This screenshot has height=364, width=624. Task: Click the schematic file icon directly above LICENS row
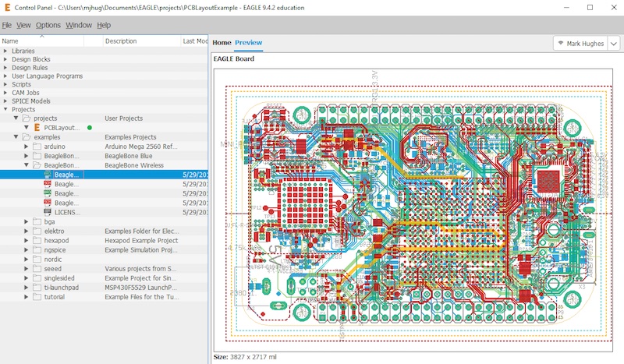[x=48, y=203]
